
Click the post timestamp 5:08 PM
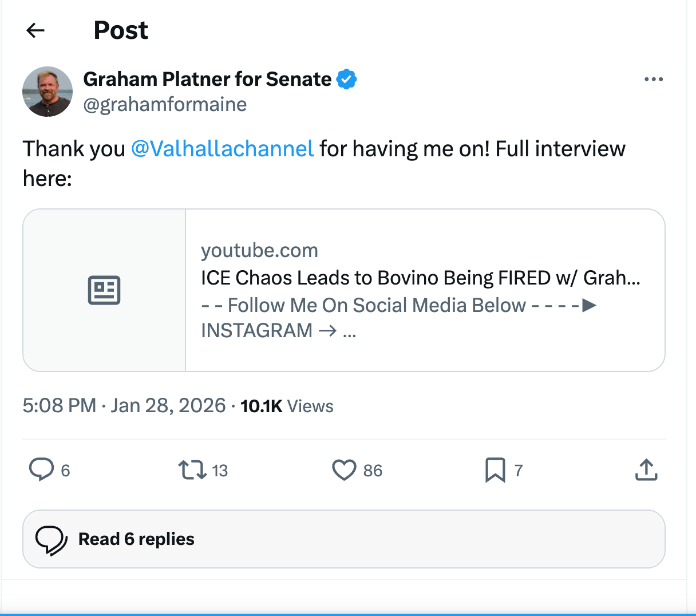59,406
